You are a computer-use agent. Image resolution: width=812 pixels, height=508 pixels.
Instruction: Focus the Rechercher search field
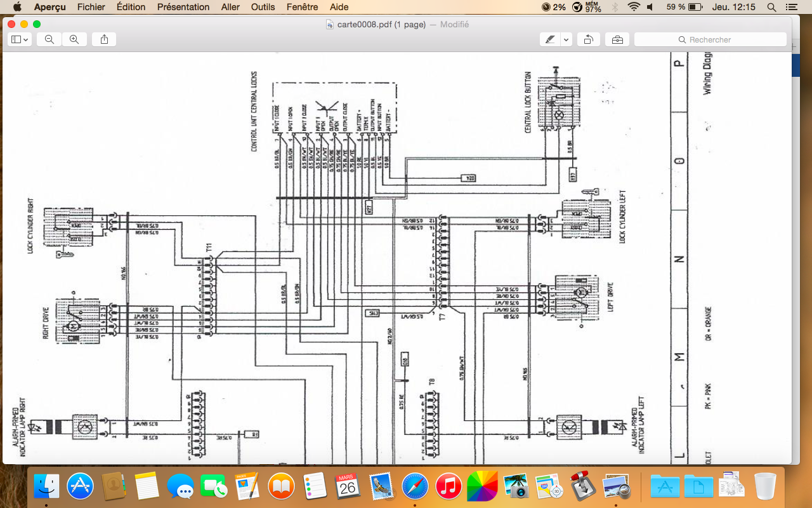point(710,39)
